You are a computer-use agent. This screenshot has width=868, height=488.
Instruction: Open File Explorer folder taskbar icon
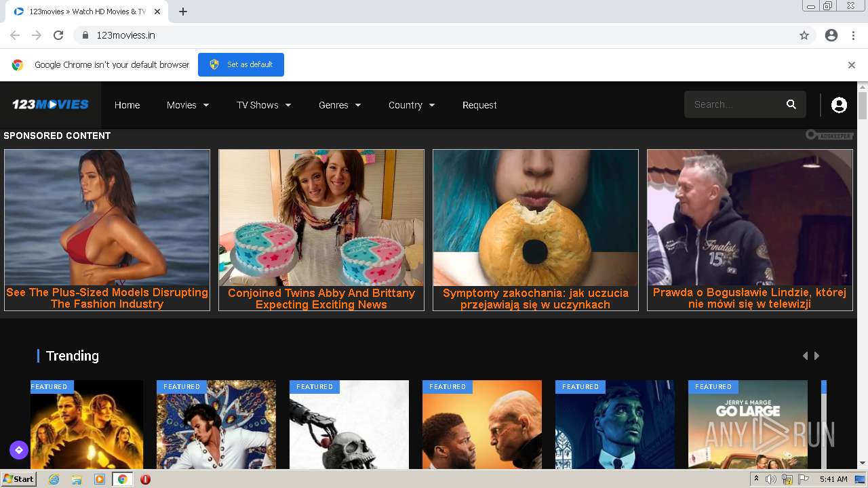[x=77, y=479]
